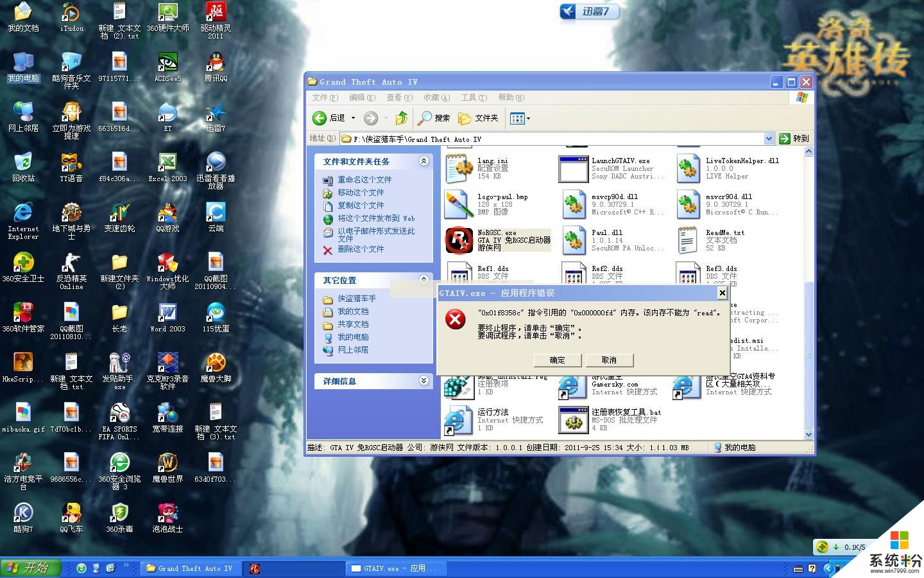Select the ReadMe.txt file icon
The width and height of the screenshot is (924, 578).
click(688, 240)
